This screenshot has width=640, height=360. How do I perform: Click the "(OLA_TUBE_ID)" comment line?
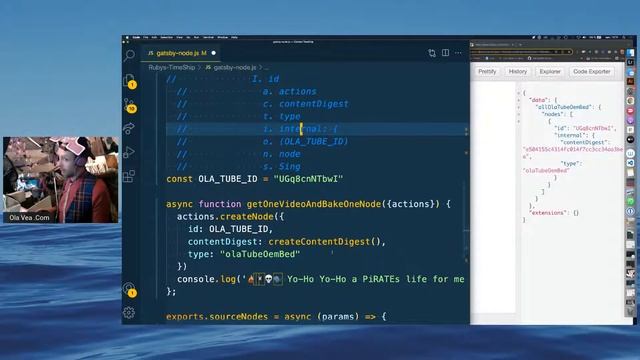262,142
